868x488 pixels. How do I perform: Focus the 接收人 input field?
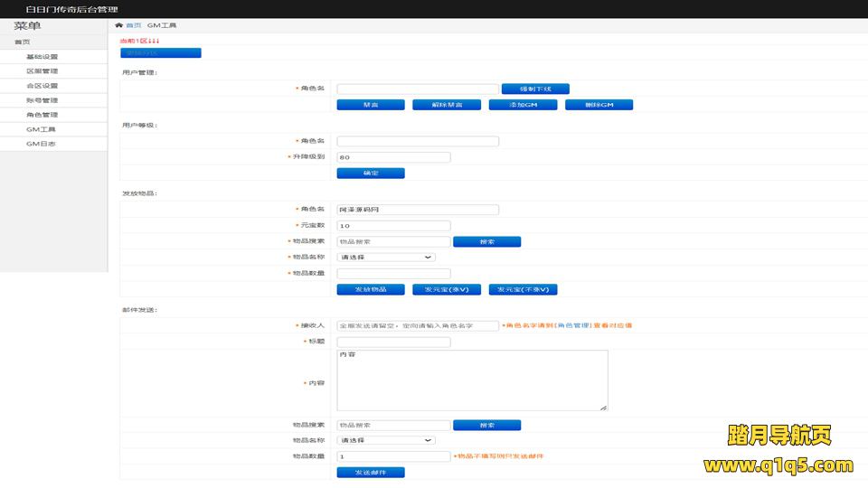[417, 325]
